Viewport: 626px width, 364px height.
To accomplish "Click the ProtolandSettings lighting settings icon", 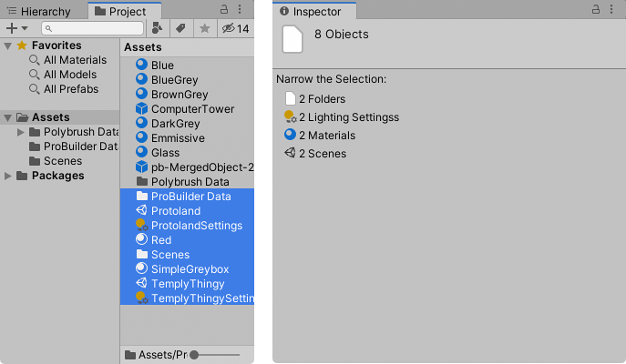I will point(141,225).
